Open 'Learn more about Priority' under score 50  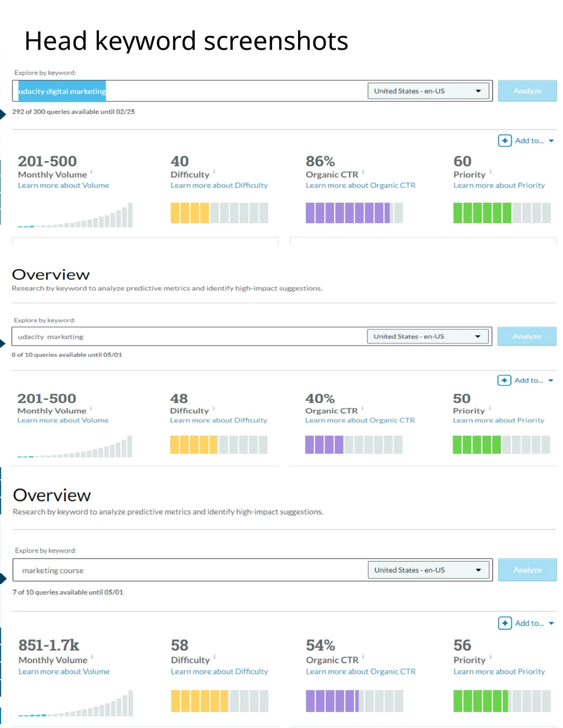point(499,420)
